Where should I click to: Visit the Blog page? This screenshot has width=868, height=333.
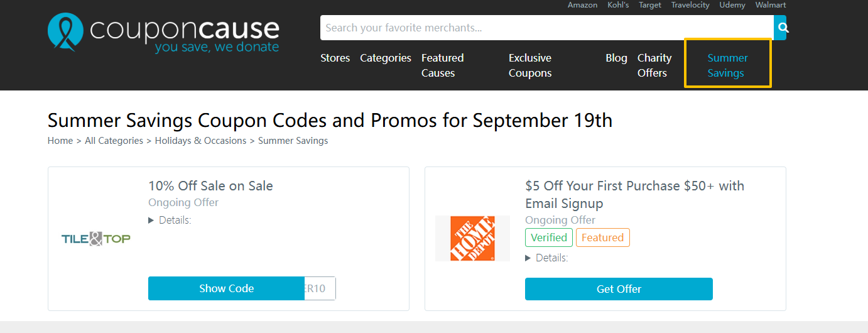(x=616, y=58)
